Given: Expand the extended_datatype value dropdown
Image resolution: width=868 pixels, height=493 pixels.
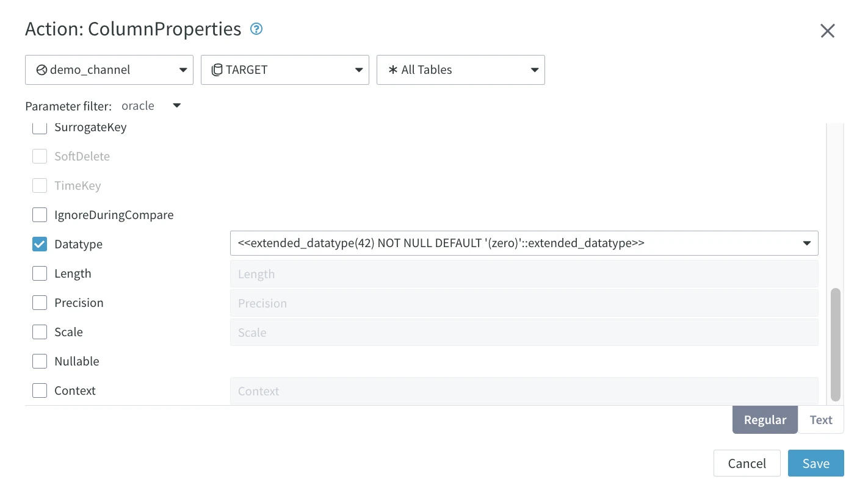Looking at the screenshot, I should pos(807,243).
